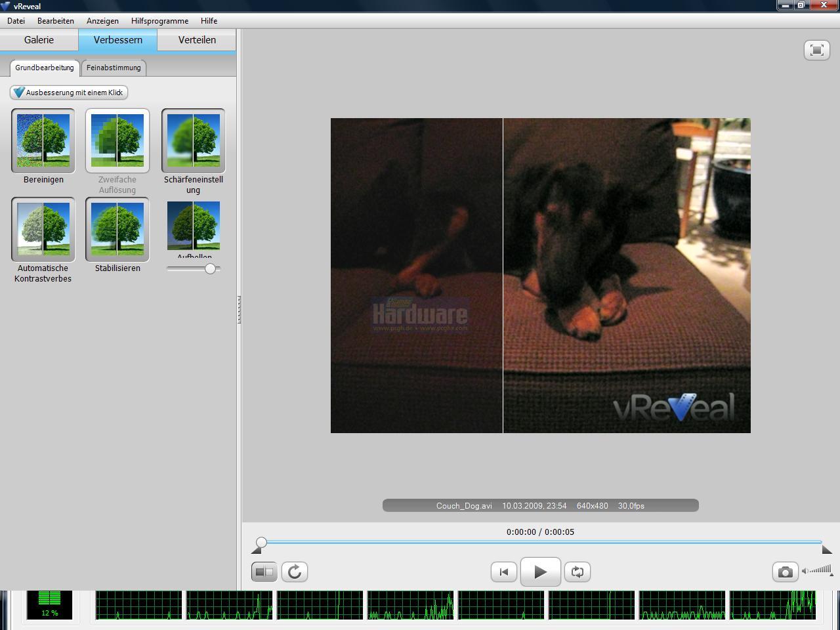The width and height of the screenshot is (840, 630).
Task: Click the video preview image
Action: click(541, 276)
